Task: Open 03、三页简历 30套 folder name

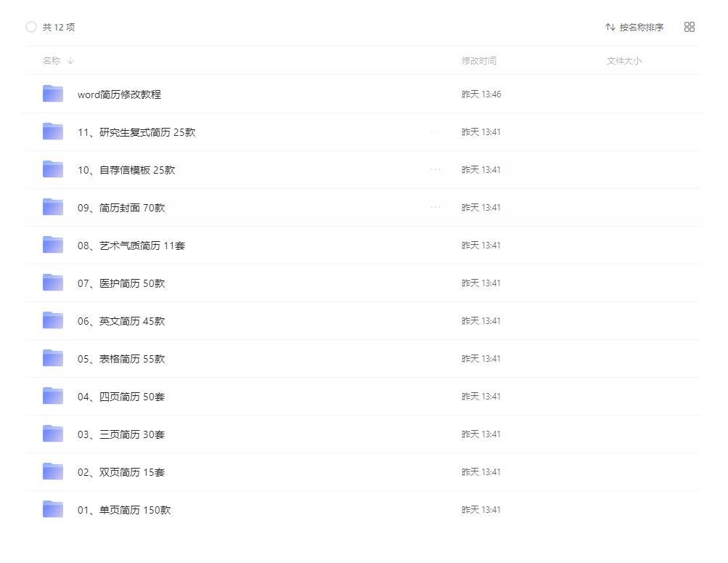Action: [121, 434]
